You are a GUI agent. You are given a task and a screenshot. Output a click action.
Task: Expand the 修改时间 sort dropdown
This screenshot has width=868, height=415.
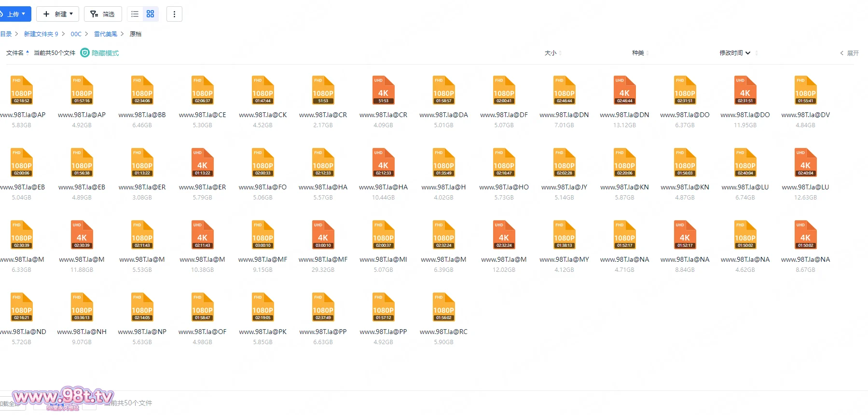click(734, 53)
